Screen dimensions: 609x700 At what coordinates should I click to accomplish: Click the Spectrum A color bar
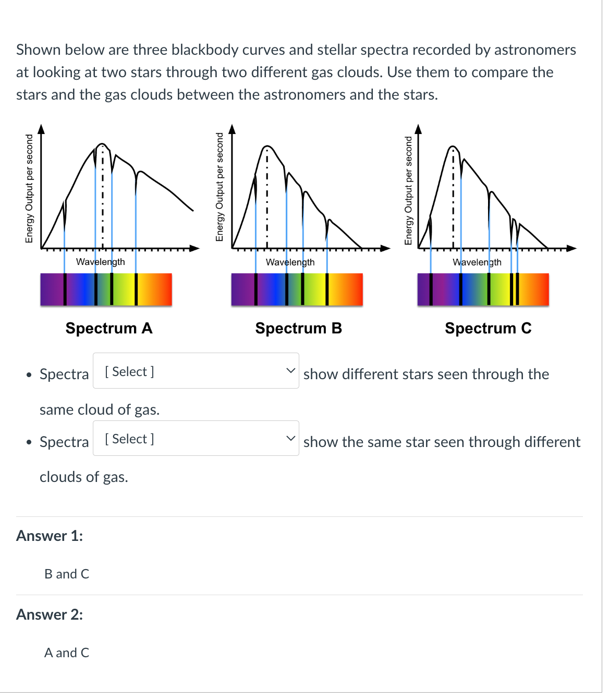coord(106,289)
